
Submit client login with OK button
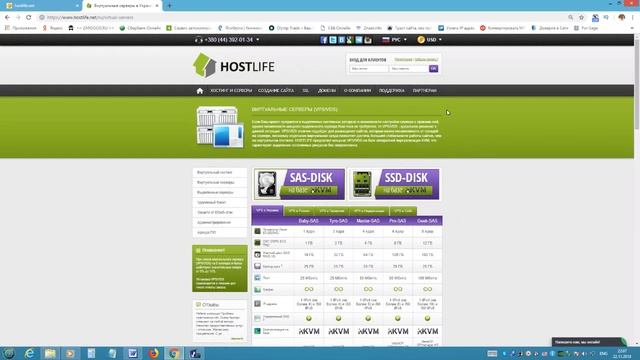click(433, 69)
